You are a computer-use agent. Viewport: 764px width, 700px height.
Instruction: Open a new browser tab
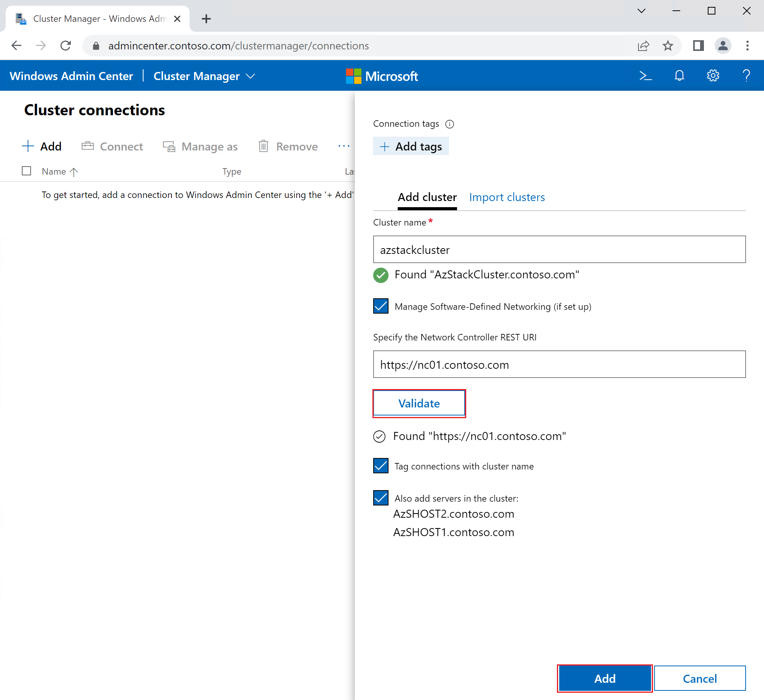pyautogui.click(x=206, y=19)
